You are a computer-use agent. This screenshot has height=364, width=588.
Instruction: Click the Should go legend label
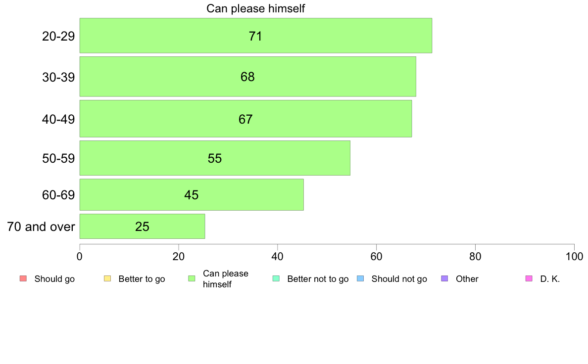pyautogui.click(x=54, y=279)
